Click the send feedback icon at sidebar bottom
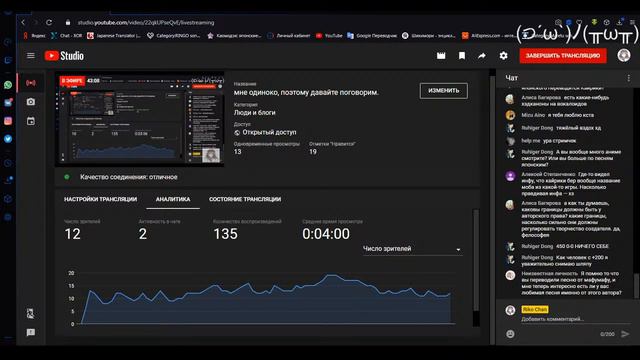Viewport: 640px width, 360px height. pyautogui.click(x=31, y=333)
